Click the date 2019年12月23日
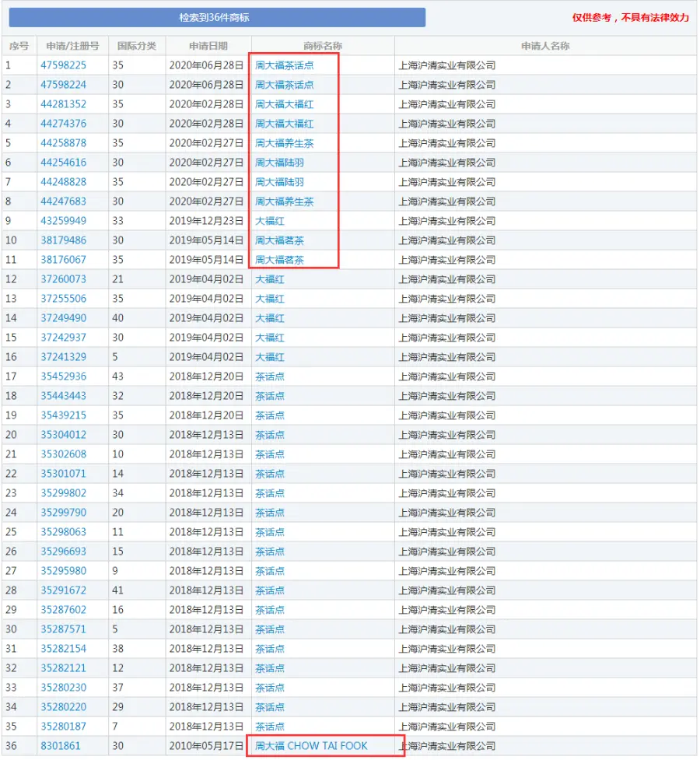Viewport: 700px width, 760px height. point(207,221)
